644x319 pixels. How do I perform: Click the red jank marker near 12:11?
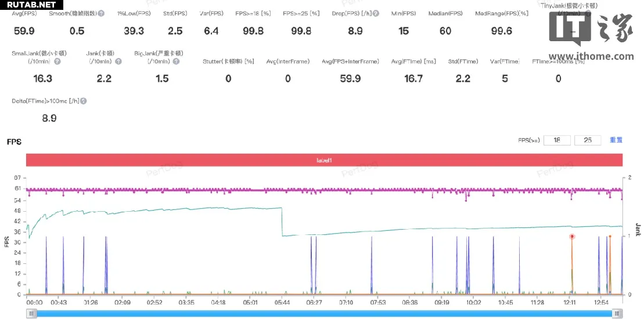click(572, 236)
